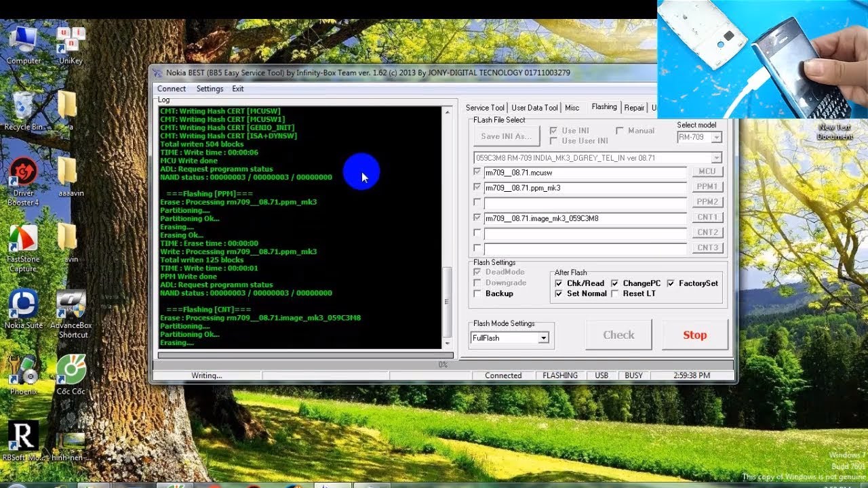This screenshot has height=488, width=868.
Task: Switch to the Service Tool tab
Action: 485,108
